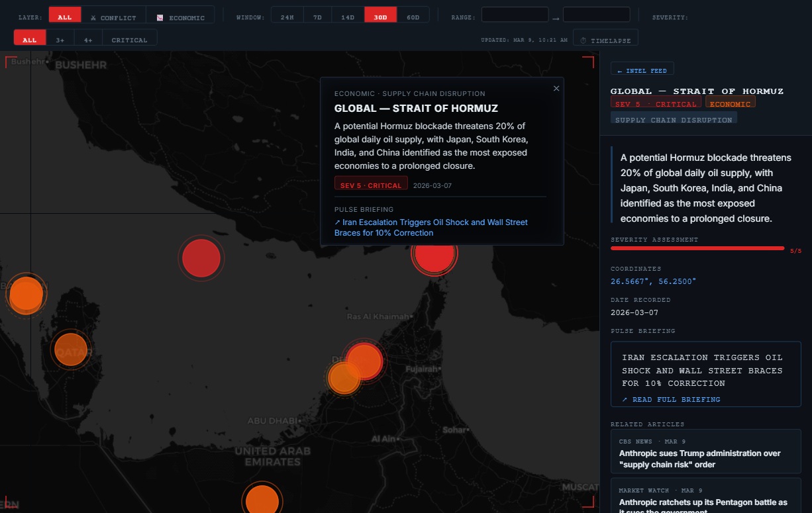Set severity filter to Critical

point(129,40)
